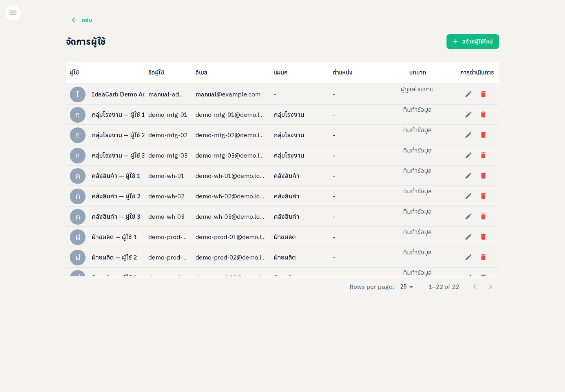This screenshot has width=565, height=392.
Task: Delete user demo-mfg-03
Action: [x=483, y=155]
